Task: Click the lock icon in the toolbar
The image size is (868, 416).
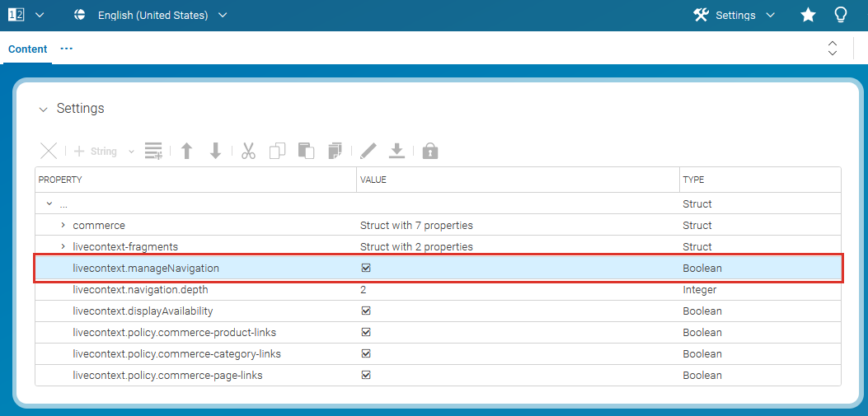Action: tap(430, 151)
